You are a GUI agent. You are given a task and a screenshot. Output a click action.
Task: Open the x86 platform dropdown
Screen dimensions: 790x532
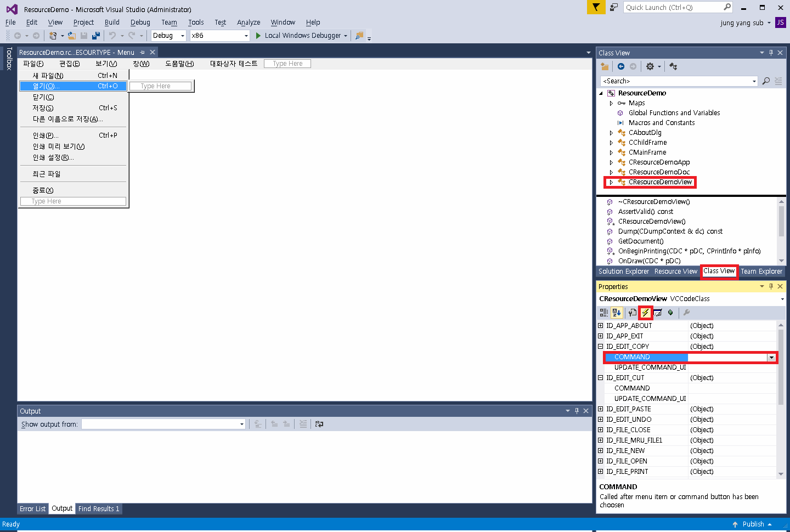(246, 36)
